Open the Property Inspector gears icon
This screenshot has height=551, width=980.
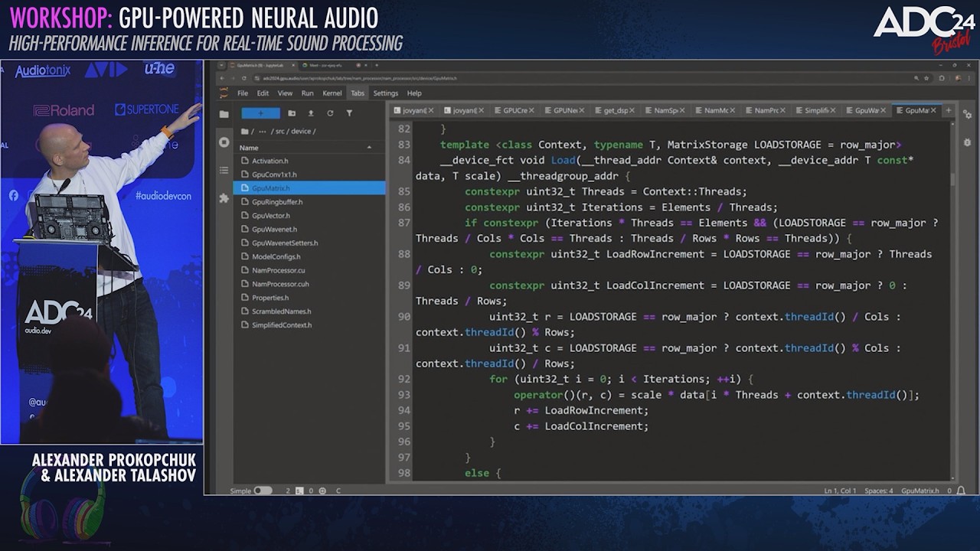968,114
